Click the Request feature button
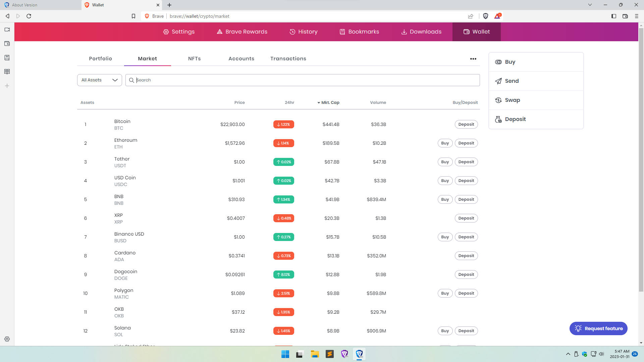 click(x=598, y=328)
